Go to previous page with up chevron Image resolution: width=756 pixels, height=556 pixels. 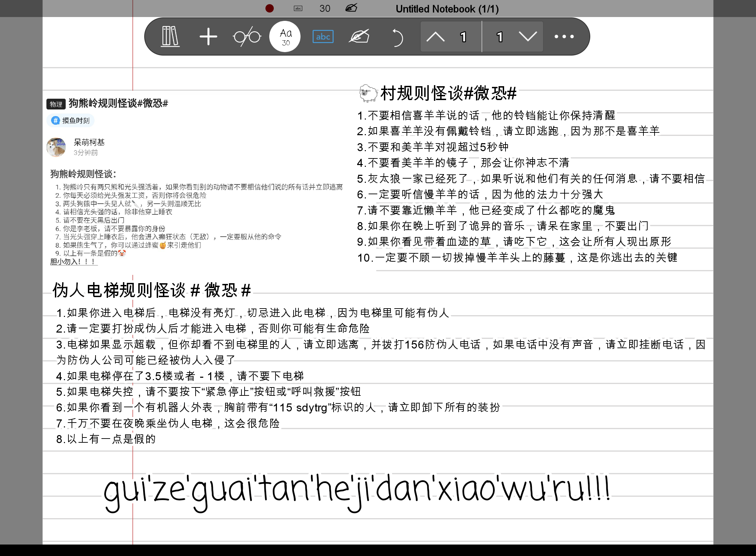[436, 36]
